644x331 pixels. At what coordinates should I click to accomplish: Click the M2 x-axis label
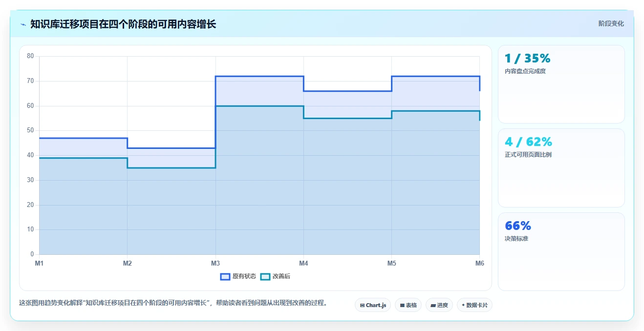127,263
